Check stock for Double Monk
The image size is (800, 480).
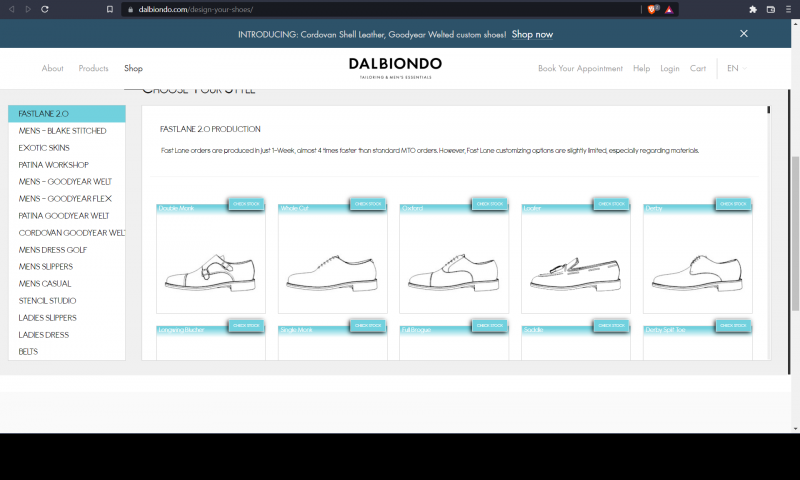click(246, 204)
